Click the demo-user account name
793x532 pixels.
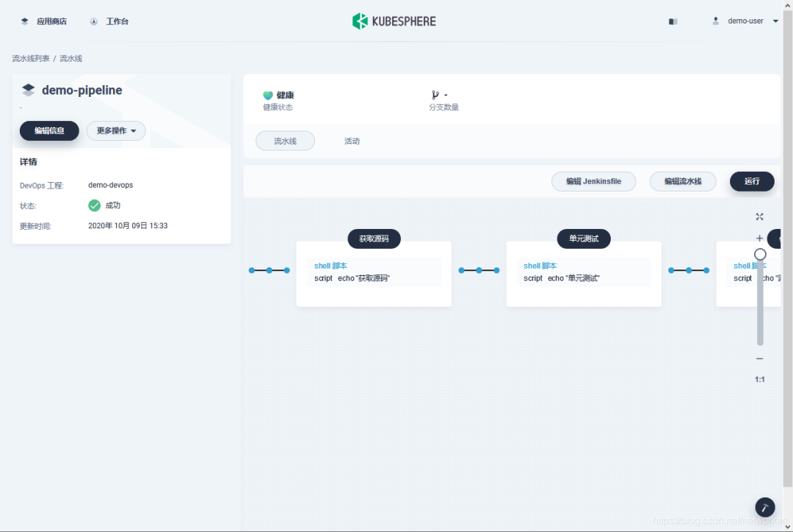click(745, 21)
